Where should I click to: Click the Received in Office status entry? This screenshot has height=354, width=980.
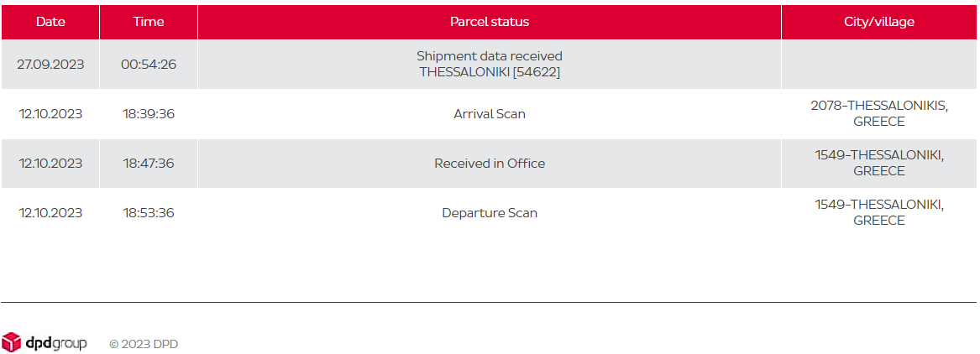coord(490,164)
